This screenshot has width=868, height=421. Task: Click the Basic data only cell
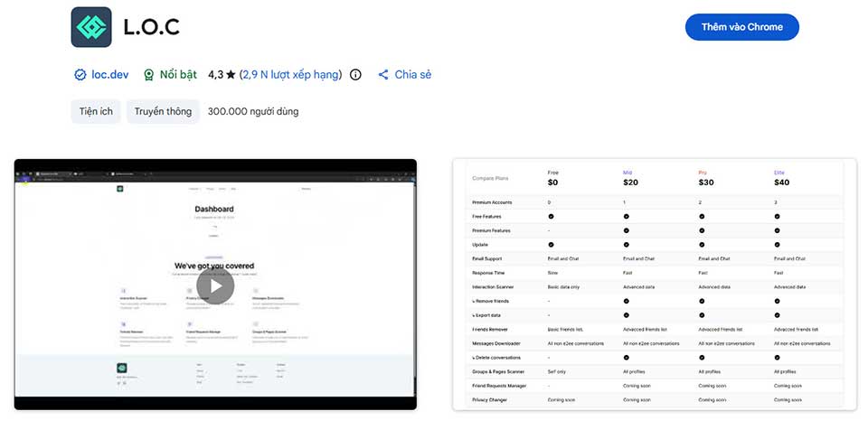[562, 287]
